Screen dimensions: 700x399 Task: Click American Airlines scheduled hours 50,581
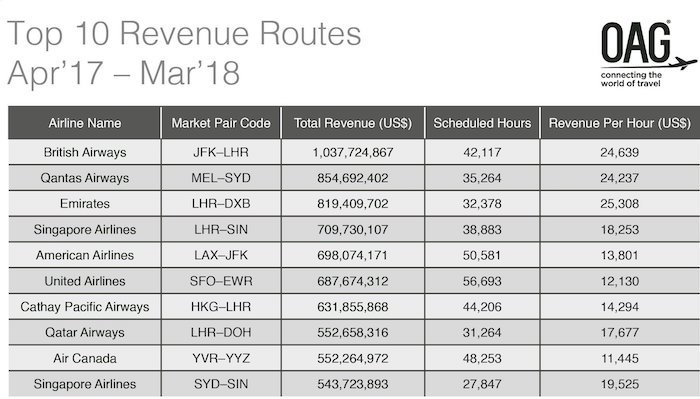pyautogui.click(x=482, y=255)
